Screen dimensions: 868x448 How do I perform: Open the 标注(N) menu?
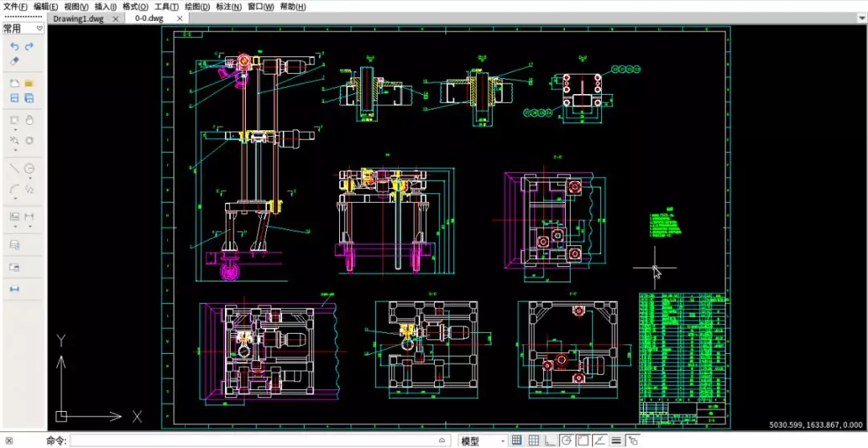(228, 6)
